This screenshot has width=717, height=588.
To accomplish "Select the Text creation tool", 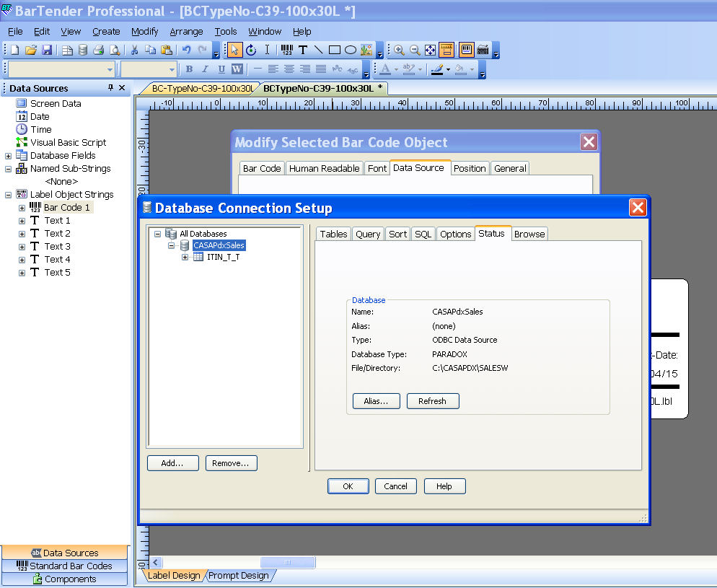I will point(303,50).
